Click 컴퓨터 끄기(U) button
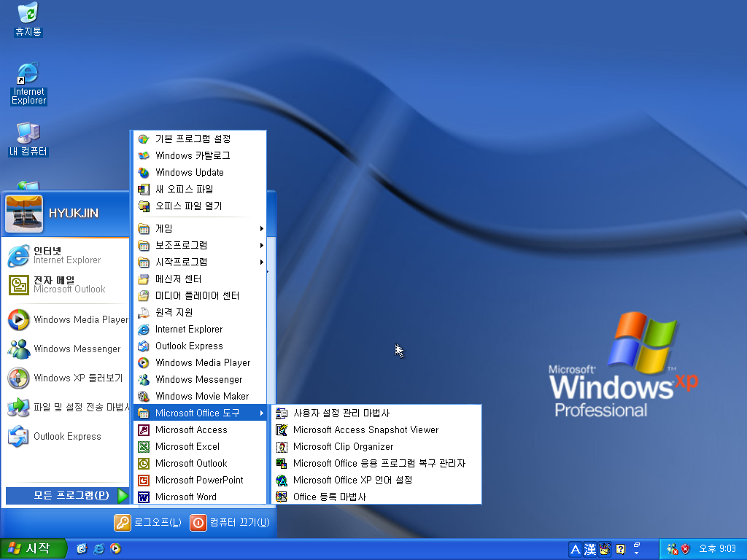 230,522
